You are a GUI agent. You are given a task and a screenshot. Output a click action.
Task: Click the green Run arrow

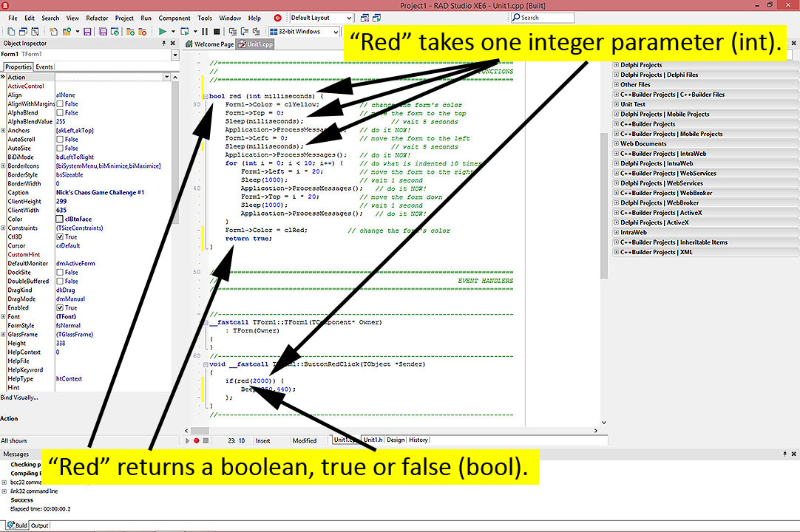coord(163,32)
